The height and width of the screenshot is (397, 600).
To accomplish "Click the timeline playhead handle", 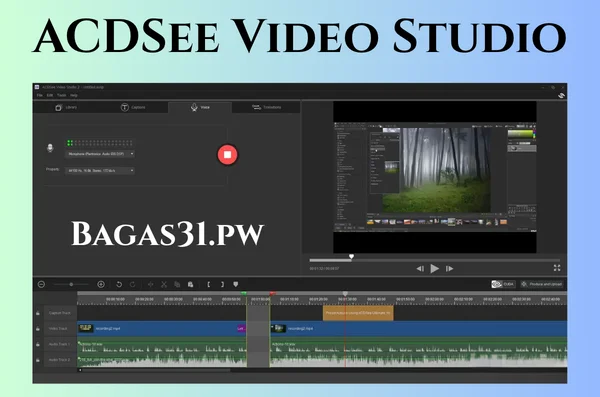I will (345, 294).
